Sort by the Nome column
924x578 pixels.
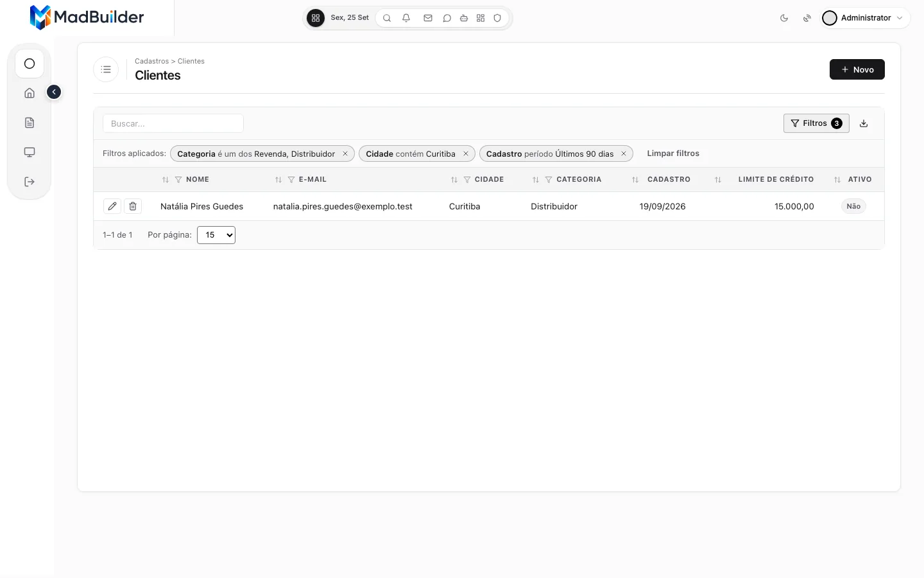pos(166,180)
